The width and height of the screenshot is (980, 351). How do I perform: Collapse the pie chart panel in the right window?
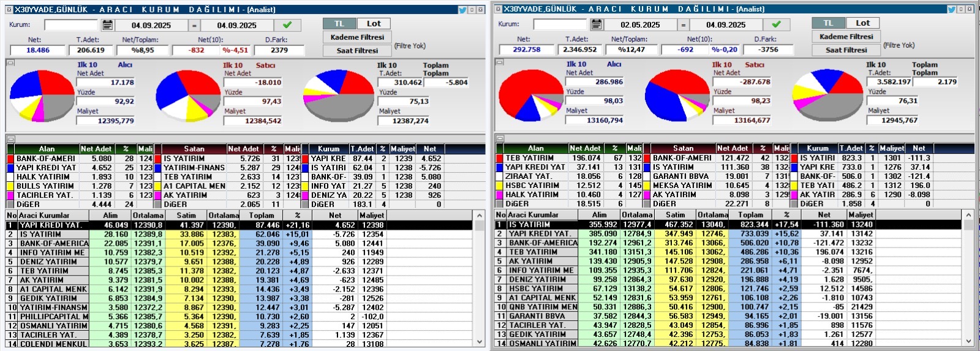coord(500,62)
